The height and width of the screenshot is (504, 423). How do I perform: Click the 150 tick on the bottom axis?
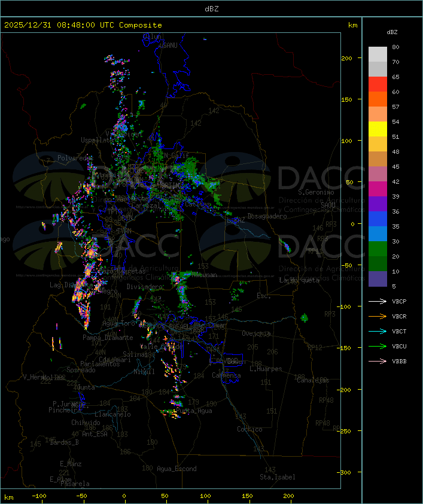point(247,496)
